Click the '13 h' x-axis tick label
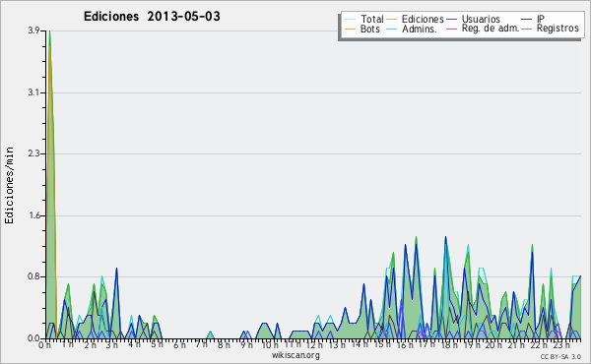 [337, 344]
